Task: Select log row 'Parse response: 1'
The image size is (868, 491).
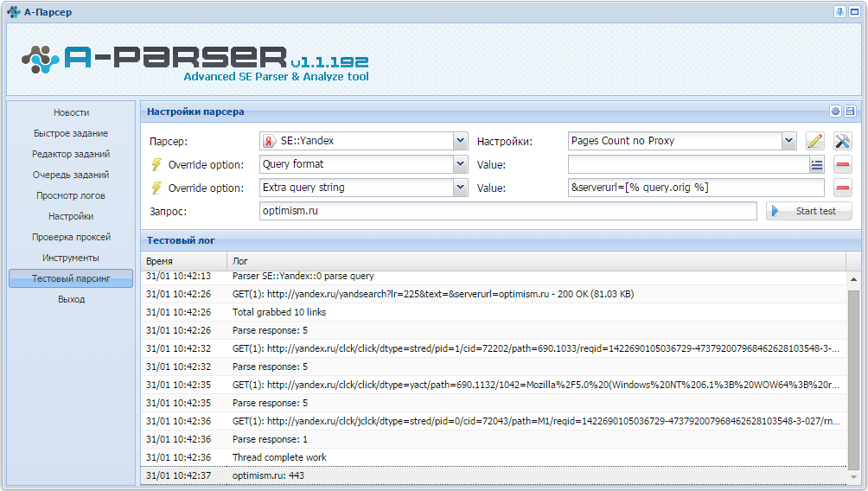Action: (x=494, y=439)
